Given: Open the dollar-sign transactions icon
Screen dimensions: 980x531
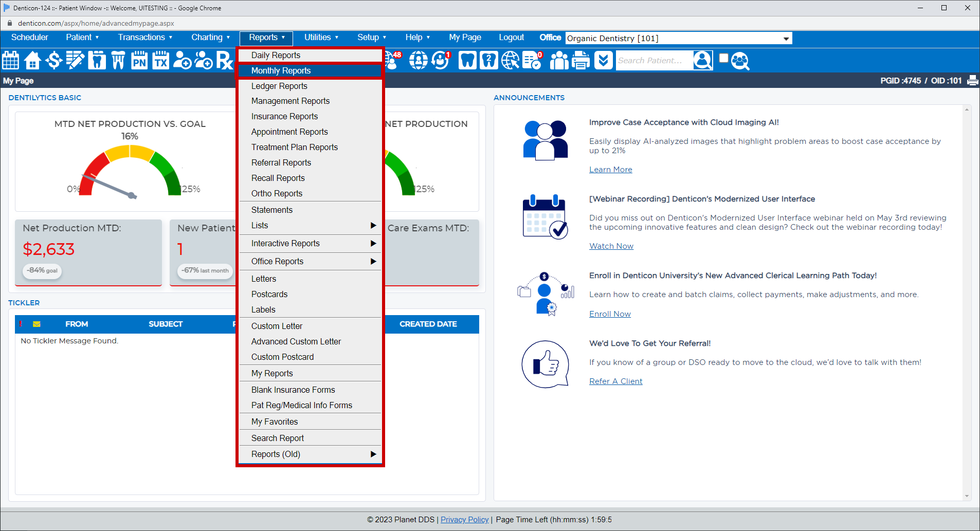Looking at the screenshot, I should tap(53, 60).
